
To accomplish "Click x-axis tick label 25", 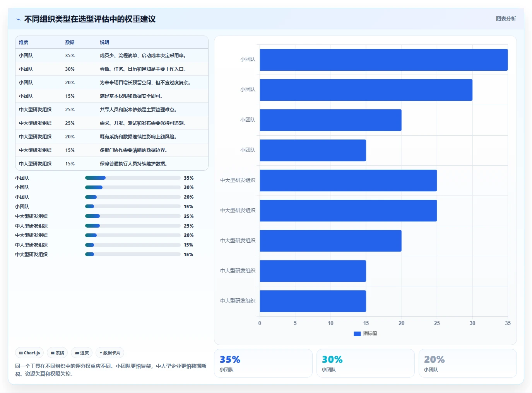I will coord(437,323).
